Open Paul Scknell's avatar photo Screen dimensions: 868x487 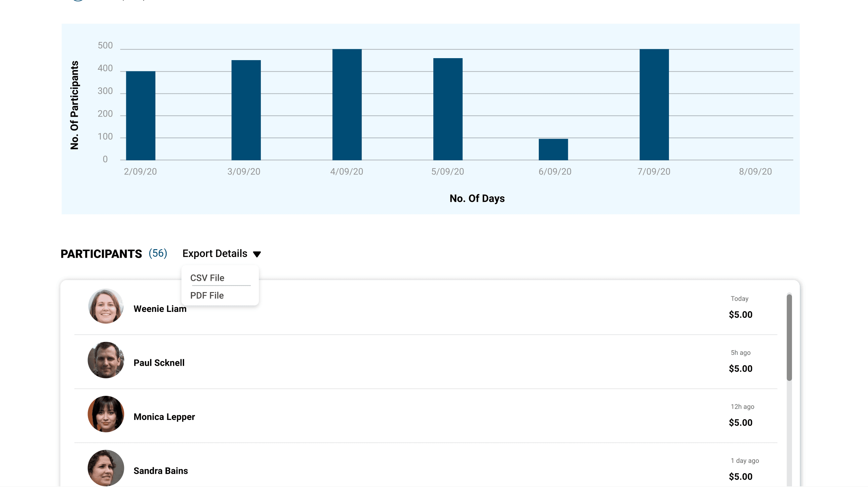pos(106,360)
